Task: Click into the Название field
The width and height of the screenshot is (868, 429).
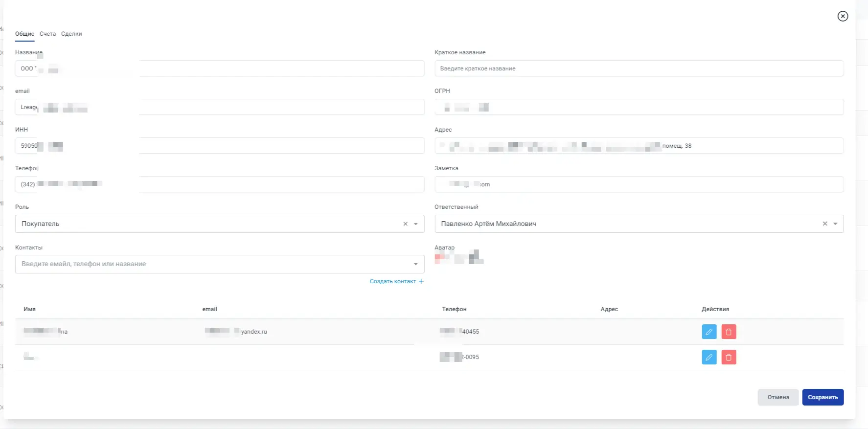Action: 220,68
